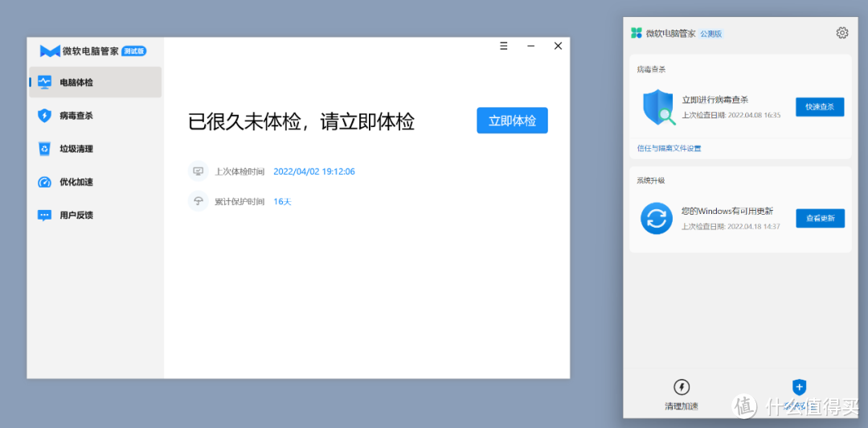
Task: Open the hamburger menu in the 测试版 window
Action: (504, 46)
